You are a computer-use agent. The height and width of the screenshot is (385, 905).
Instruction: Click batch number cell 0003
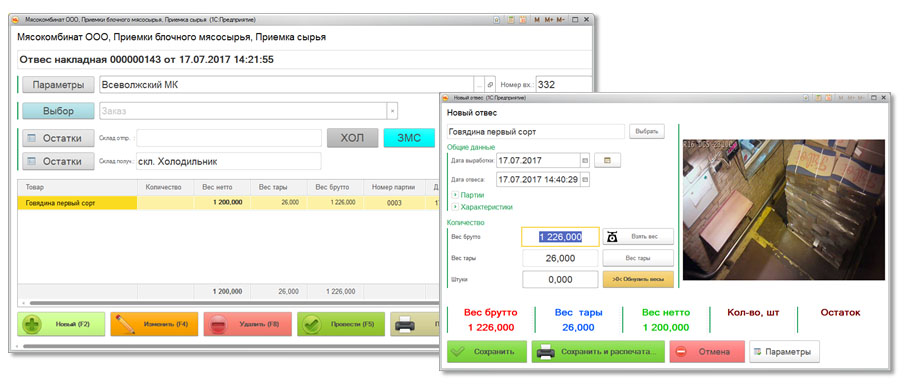(x=394, y=203)
